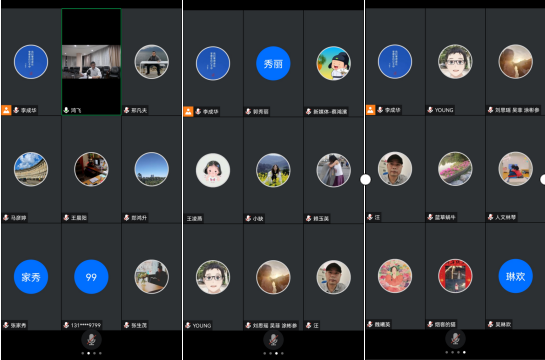Click muted mic icon beside 吴琳欢
Image resolution: width=545 pixels, height=360 pixels.
pos(490,324)
